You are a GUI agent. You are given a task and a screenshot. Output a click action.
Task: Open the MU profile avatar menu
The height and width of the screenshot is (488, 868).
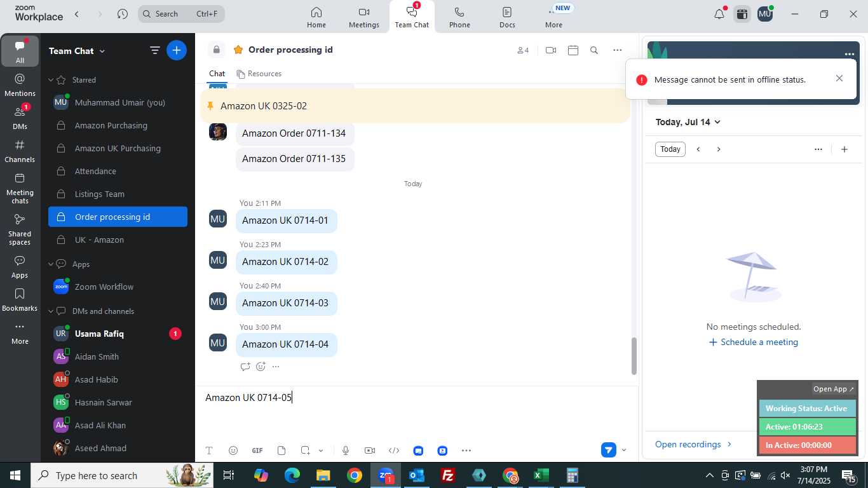coord(765,14)
